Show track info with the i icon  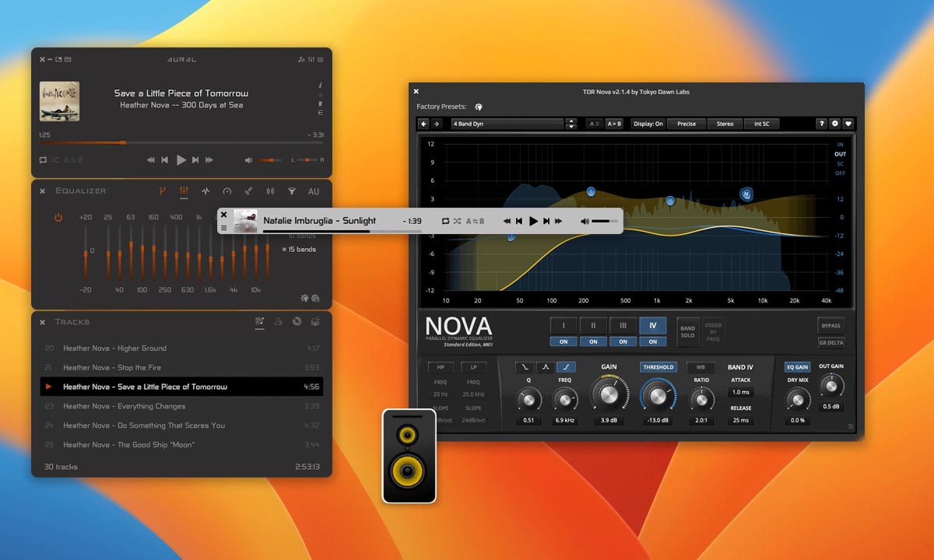tap(320, 85)
